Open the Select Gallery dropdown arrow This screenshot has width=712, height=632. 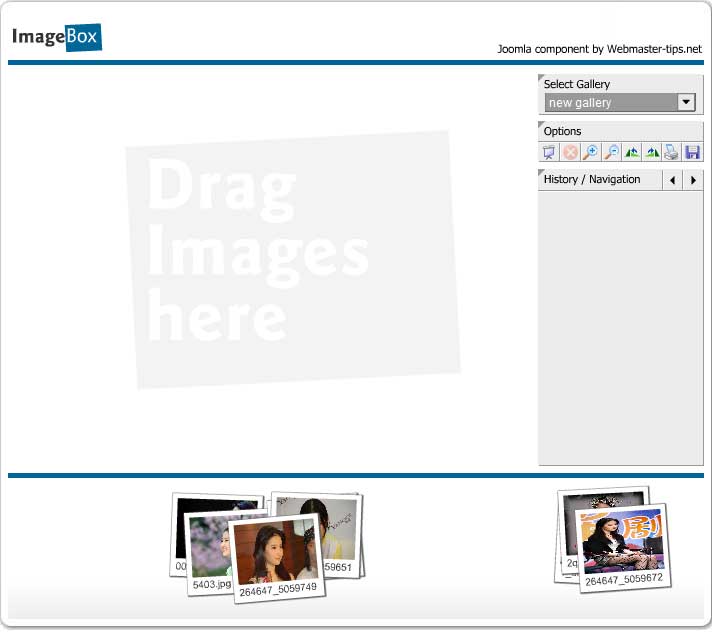tap(686, 102)
